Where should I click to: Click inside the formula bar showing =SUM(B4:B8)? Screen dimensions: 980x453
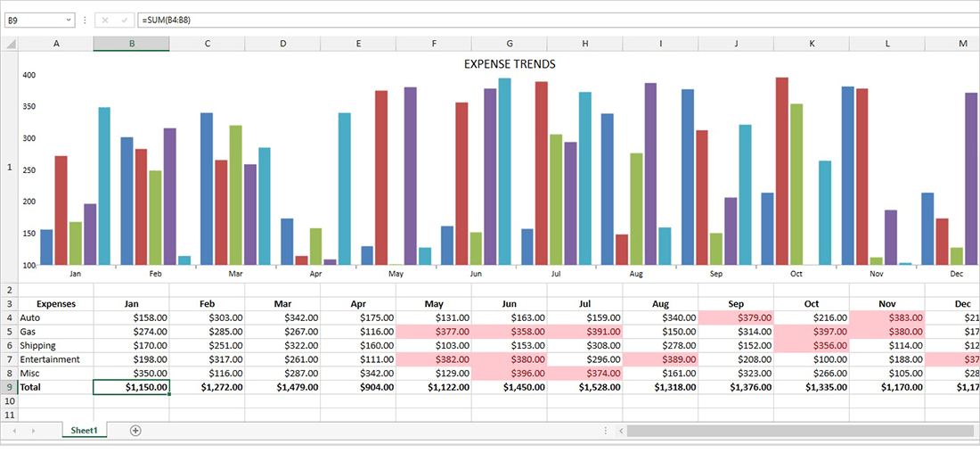coord(535,20)
